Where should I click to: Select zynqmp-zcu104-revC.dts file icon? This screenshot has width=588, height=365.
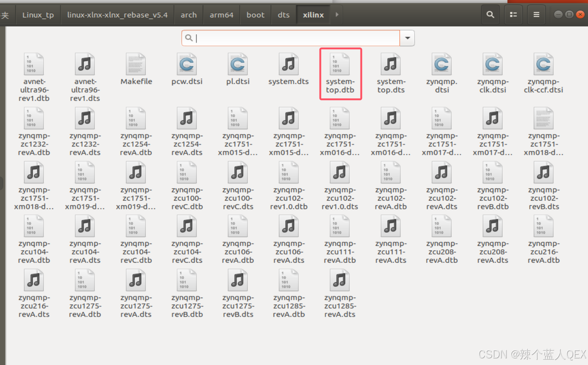click(187, 226)
